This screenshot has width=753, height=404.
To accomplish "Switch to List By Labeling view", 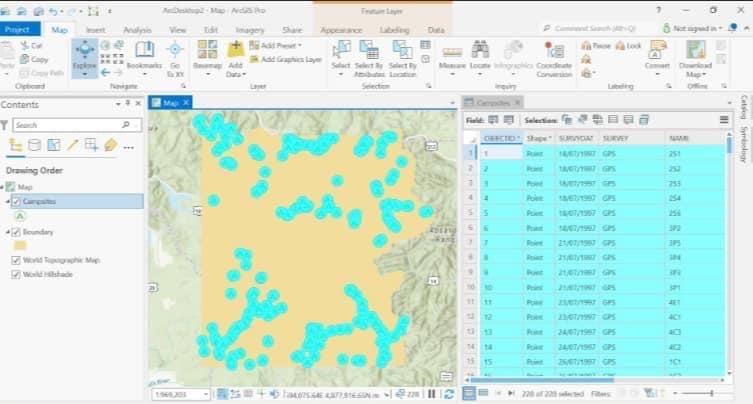I will pos(110,145).
